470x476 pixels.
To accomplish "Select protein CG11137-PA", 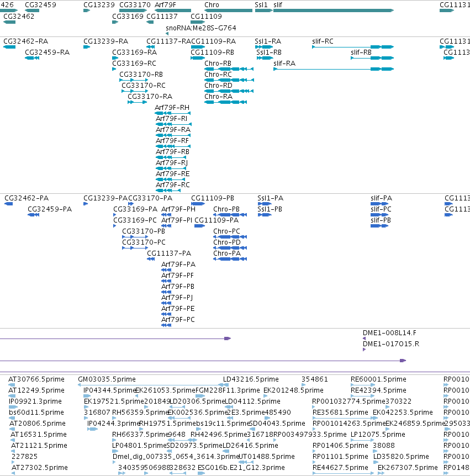I will click(169, 253).
